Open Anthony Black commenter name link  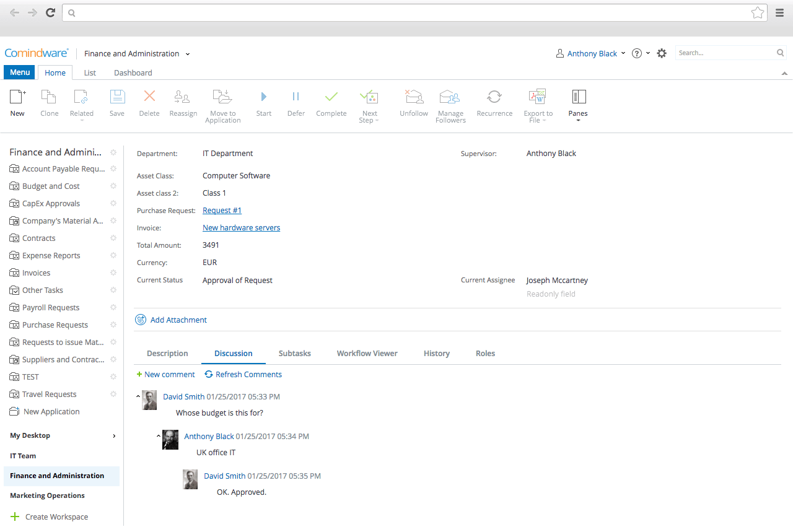(209, 436)
